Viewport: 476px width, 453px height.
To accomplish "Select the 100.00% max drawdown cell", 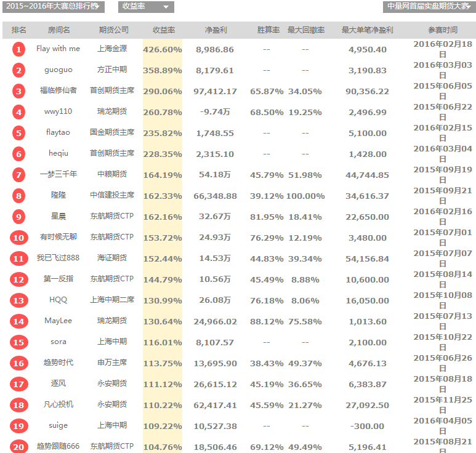I will [x=305, y=196].
